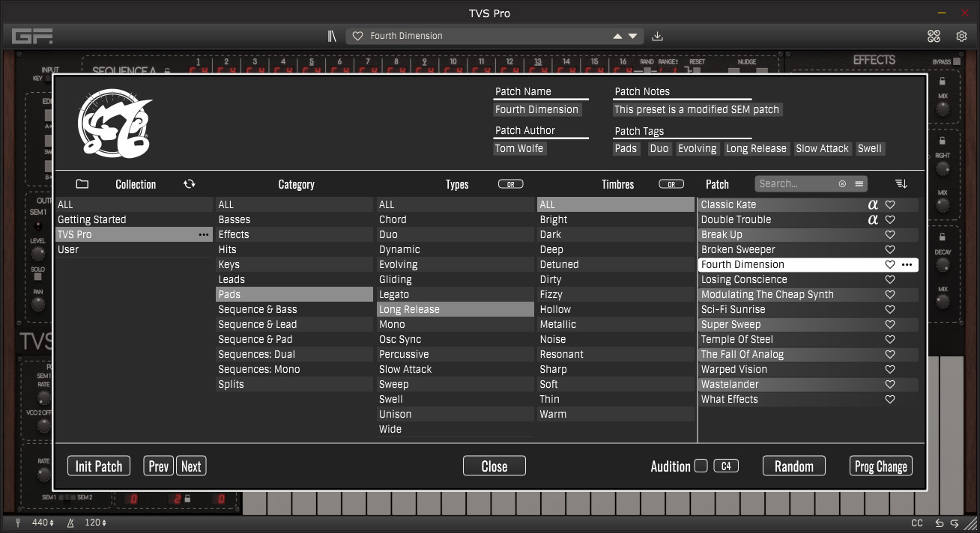Select previous patch with up arrow
The image size is (980, 533).
click(x=617, y=36)
